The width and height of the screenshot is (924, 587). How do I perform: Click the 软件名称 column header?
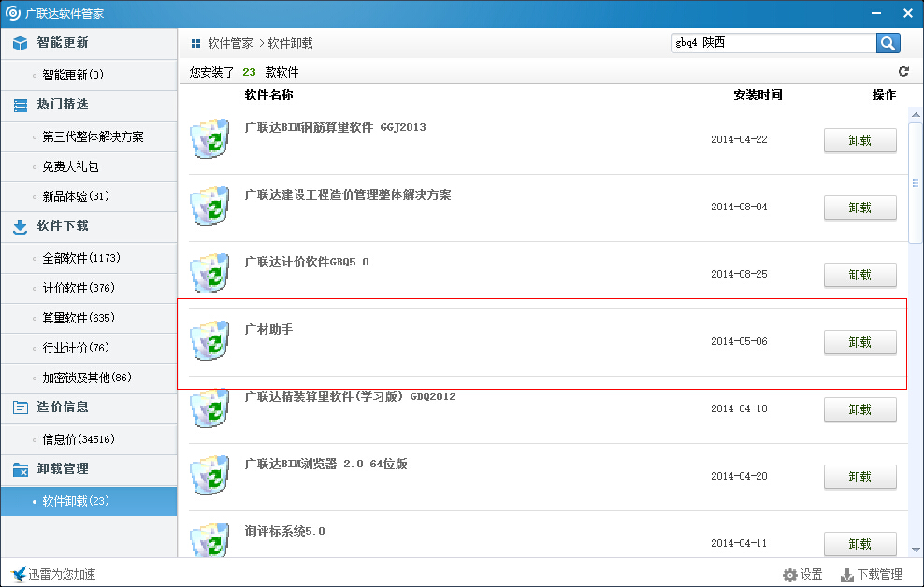pyautogui.click(x=268, y=94)
